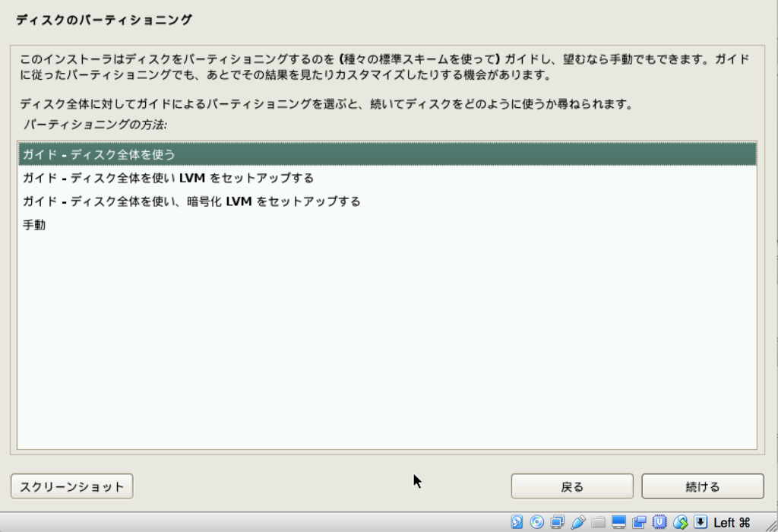This screenshot has width=778, height=532.
Task: Click the Left ⌘ host key indicator
Action: (x=733, y=522)
